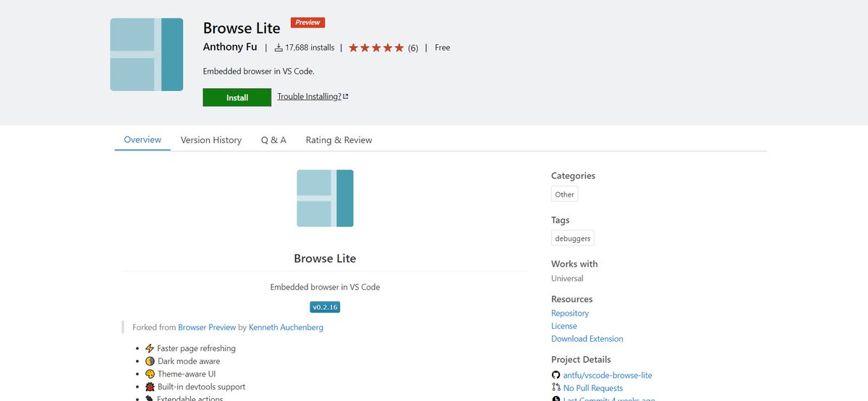Click the Categories heading
Viewport: 868px width, 401px height.
pyautogui.click(x=573, y=176)
